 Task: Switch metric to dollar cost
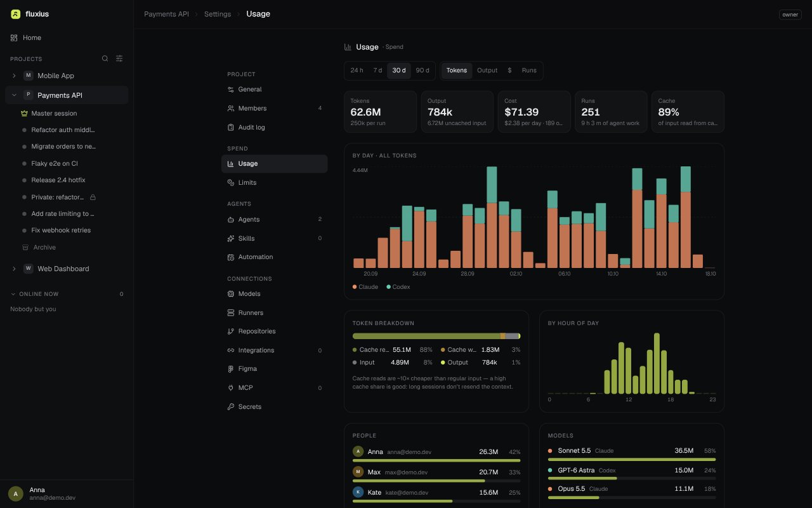click(x=509, y=70)
